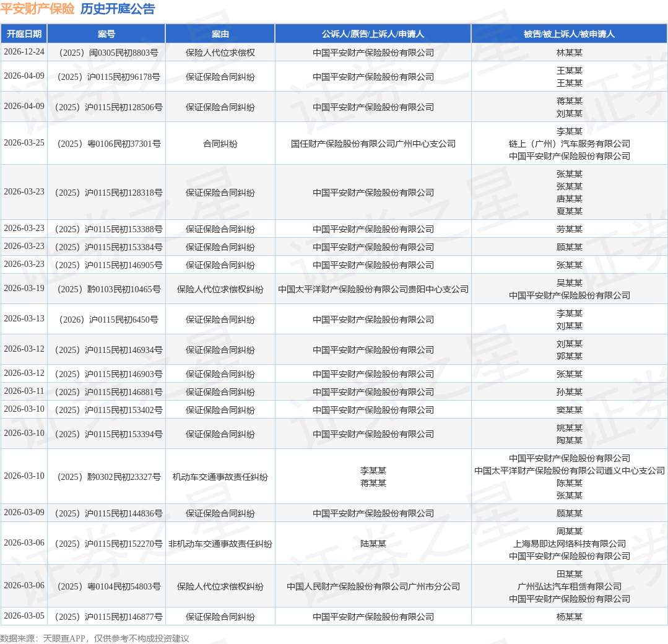Click plaintiff 陆某某
The image size is (668, 644).
pos(373,544)
